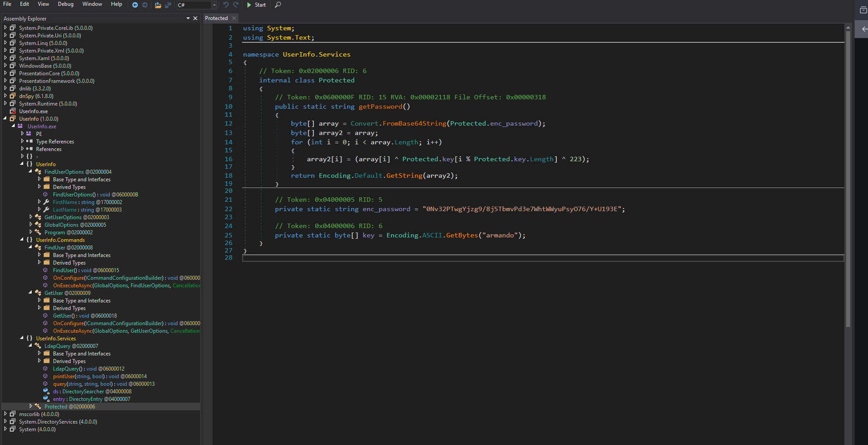Expand the mscorlib assembly node

(x=5, y=414)
